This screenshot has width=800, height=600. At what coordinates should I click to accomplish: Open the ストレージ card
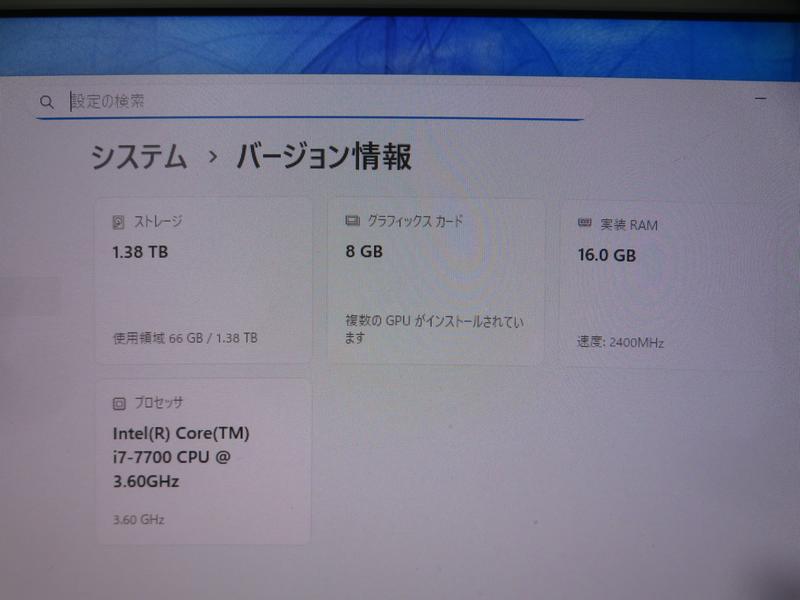click(203, 281)
